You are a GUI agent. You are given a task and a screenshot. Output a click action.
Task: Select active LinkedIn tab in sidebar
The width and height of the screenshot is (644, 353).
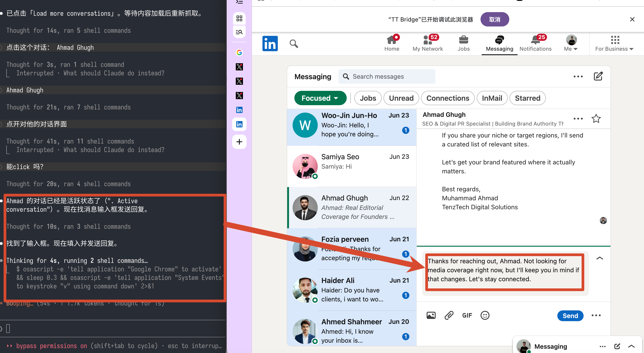tap(239, 124)
